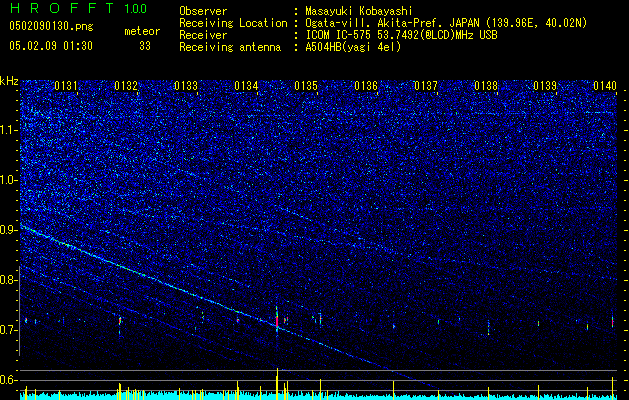Image resolution: width=629 pixels, height=400 pixels.
Task: Click the 1.1 kHz axis label
Action: tap(9, 130)
